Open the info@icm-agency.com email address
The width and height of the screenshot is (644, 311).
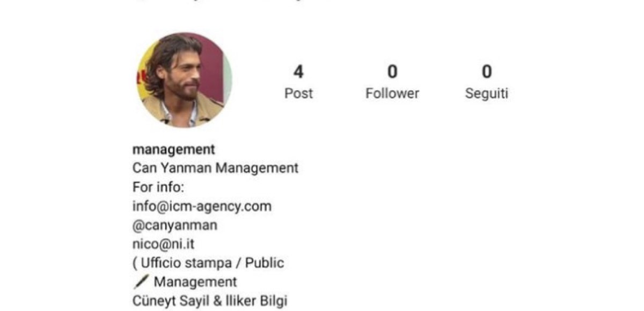tap(202, 206)
